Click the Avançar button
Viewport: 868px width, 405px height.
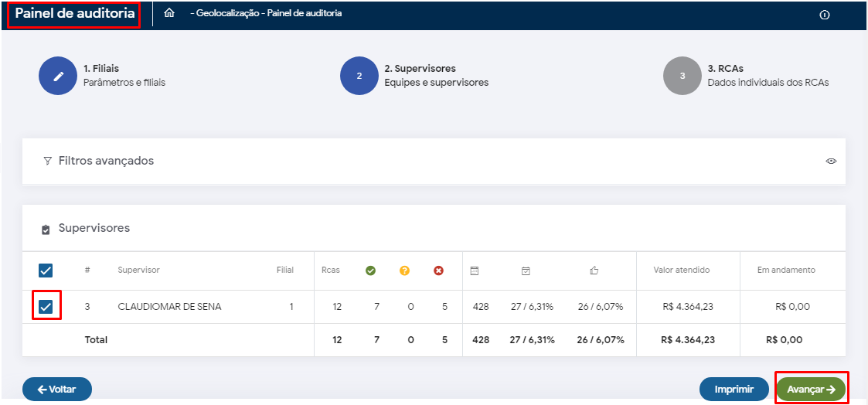[x=811, y=390]
